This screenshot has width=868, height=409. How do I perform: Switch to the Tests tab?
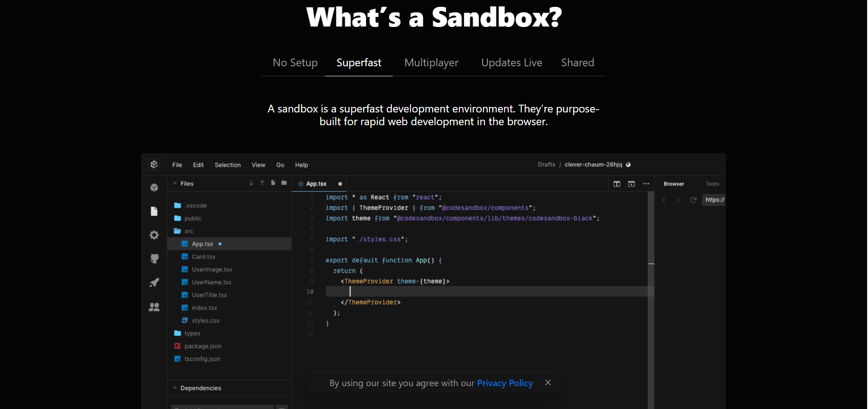pos(712,184)
